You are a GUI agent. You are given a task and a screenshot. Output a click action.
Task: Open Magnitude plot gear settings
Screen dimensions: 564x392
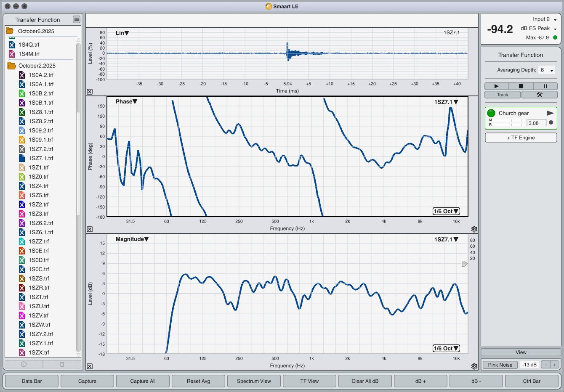(474, 366)
